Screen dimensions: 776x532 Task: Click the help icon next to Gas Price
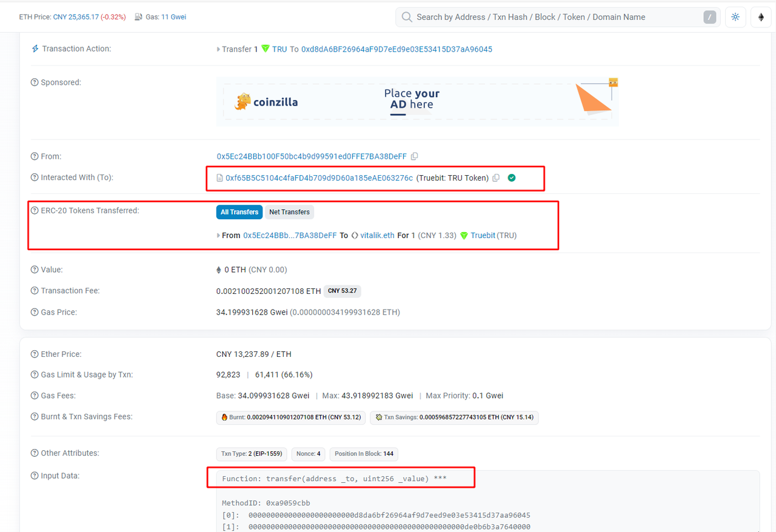35,313
